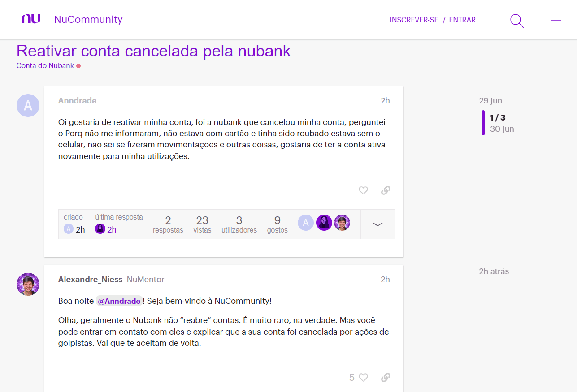Click the 2 respostas count
Image resolution: width=577 pixels, height=392 pixels.
pyautogui.click(x=168, y=224)
